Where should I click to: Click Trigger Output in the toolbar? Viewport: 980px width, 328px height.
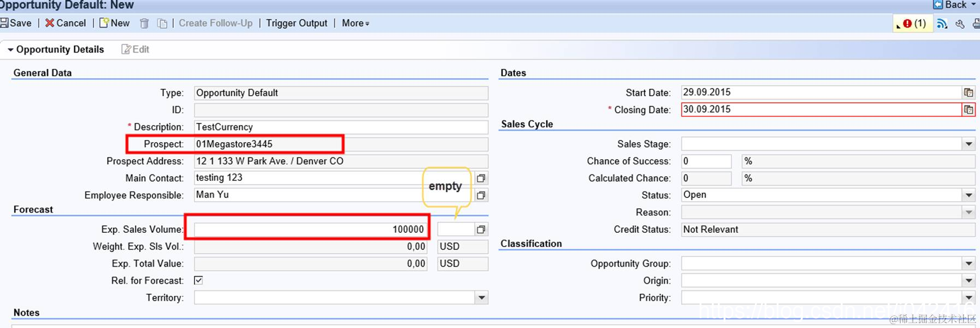[x=297, y=23]
